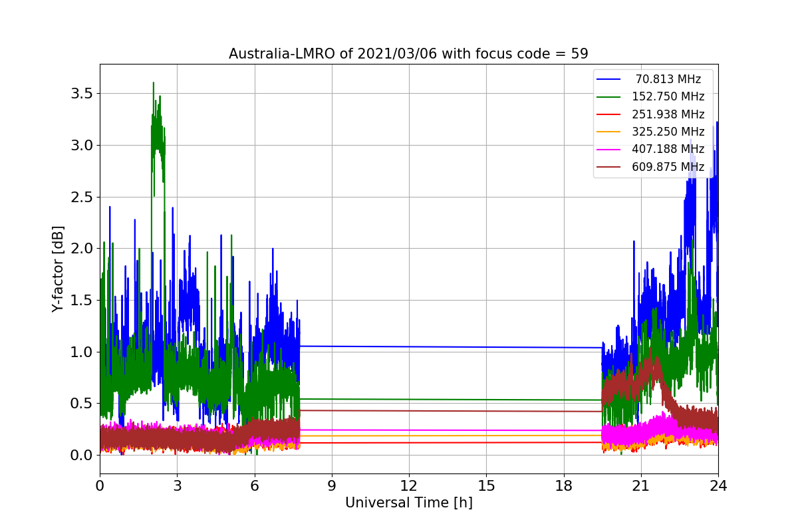Screen dimensions: 798x532
Task: Click the plot title mentioning Australia-LMRO
Action: [408, 54]
